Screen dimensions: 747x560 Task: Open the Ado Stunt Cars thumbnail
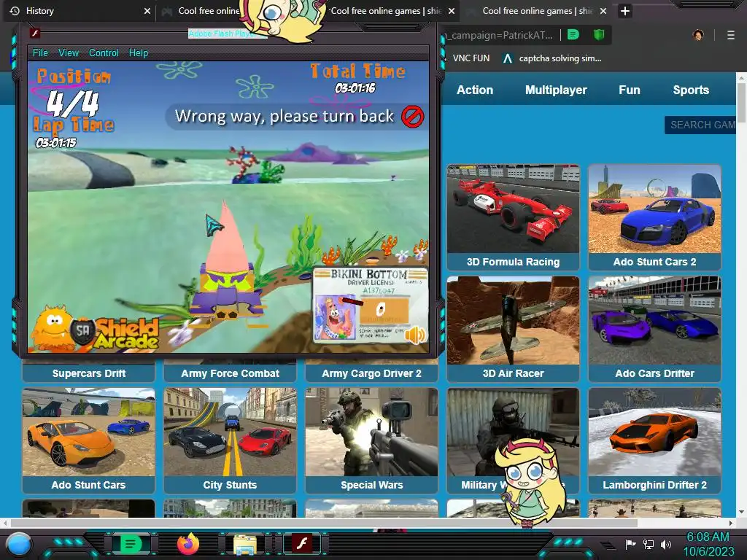(x=88, y=432)
